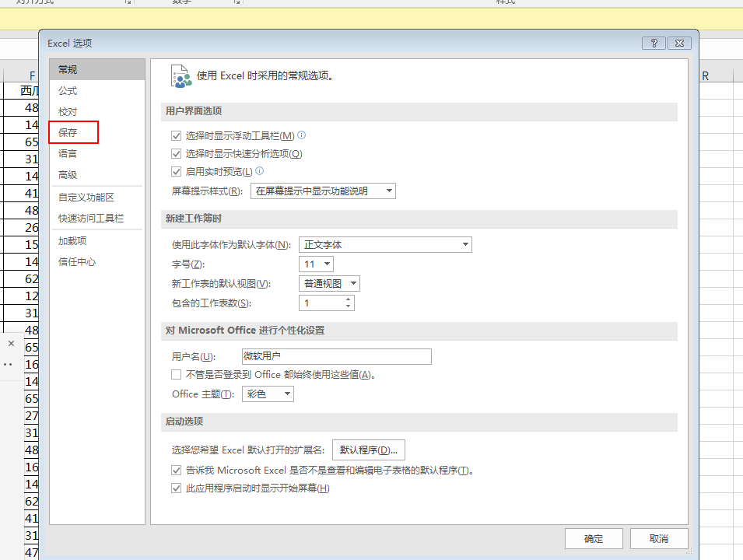Open 快速访问工具栏 category

[97, 218]
